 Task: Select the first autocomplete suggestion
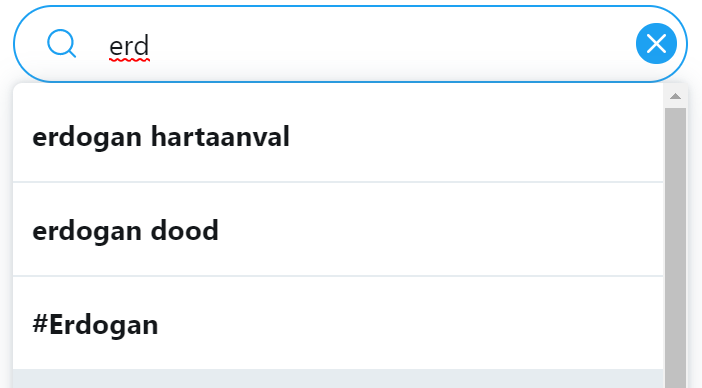coord(338,136)
